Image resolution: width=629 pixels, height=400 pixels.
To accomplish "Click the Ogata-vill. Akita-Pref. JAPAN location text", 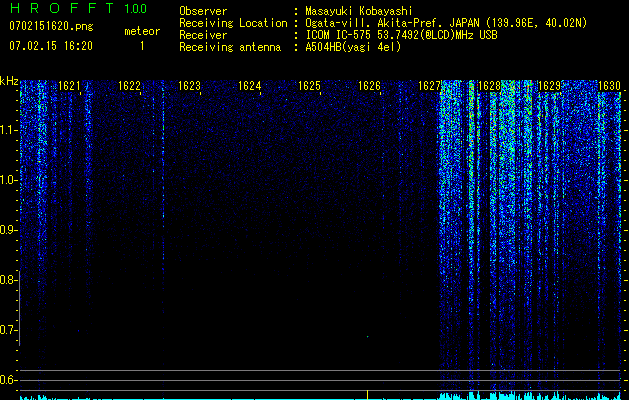I will [x=446, y=24].
